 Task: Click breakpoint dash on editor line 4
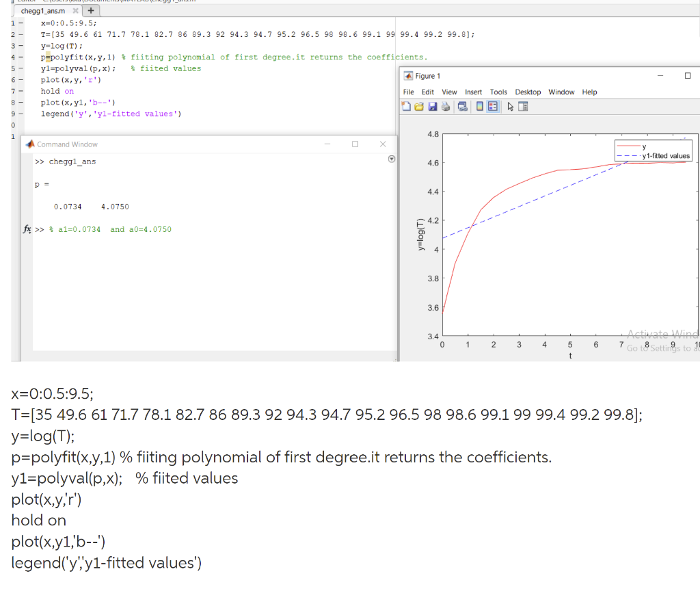pyautogui.click(x=21, y=57)
